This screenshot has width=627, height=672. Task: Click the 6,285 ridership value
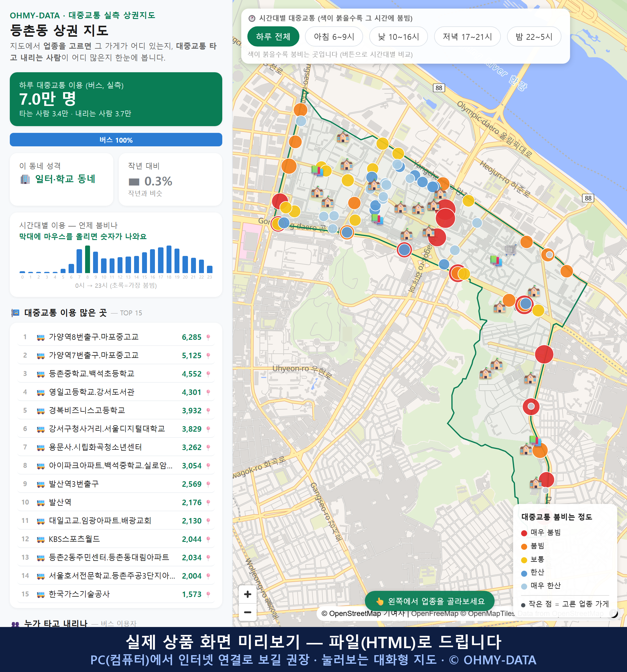[192, 337]
